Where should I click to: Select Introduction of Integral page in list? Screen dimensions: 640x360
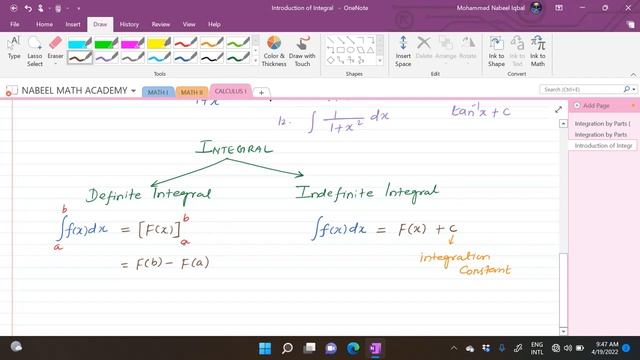tap(602, 146)
